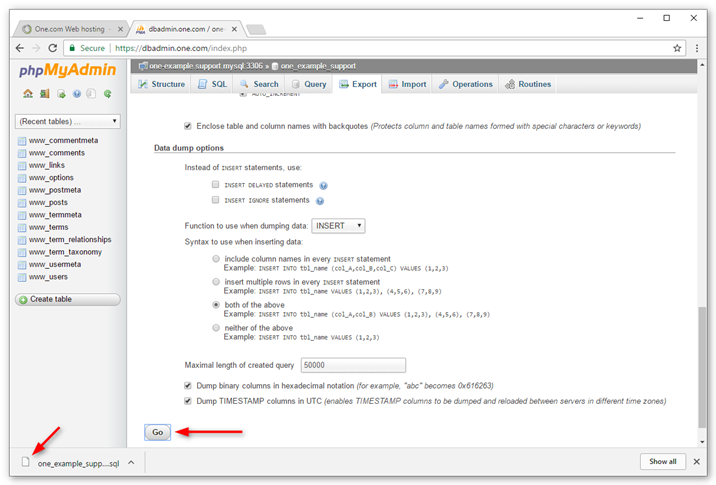Select insert multiple rows in every INSERT statement

coord(216,282)
